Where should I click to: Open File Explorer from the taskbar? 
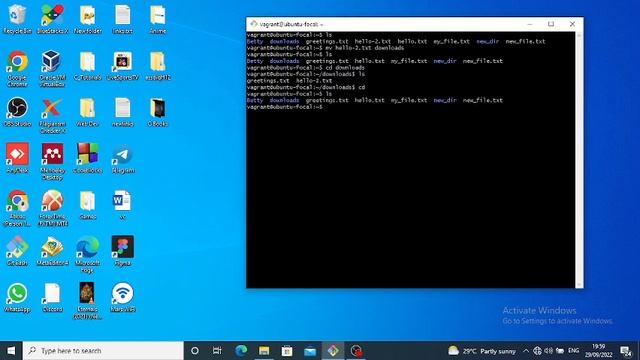point(264,351)
